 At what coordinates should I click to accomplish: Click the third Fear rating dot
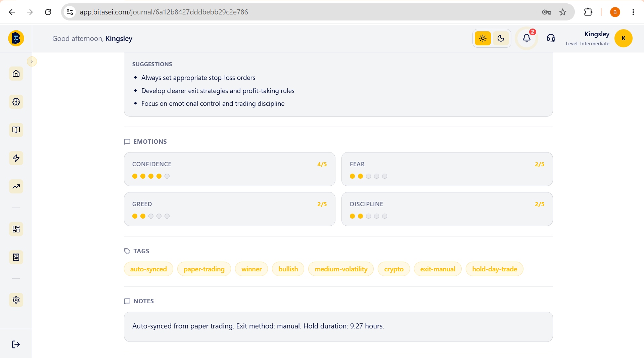point(369,176)
